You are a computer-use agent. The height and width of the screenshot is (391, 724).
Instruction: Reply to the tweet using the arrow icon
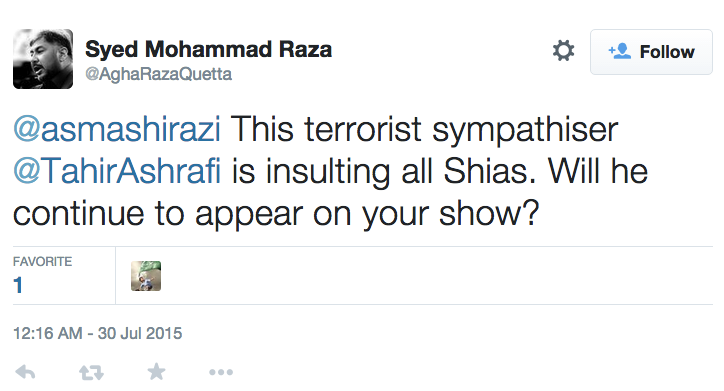pos(25,372)
